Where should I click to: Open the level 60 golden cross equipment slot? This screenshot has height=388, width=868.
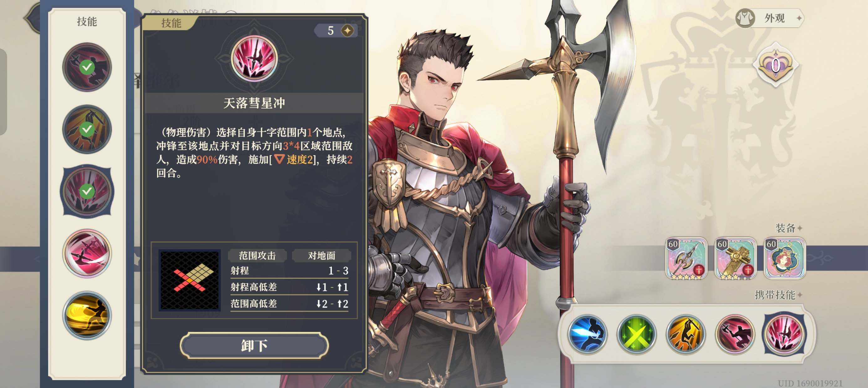[x=735, y=259]
